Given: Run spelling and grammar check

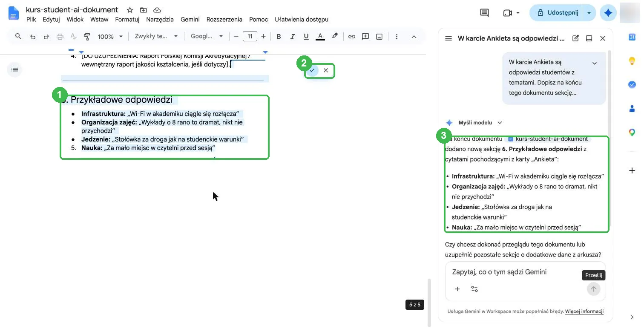Looking at the screenshot, I should pyautogui.click(x=73, y=37).
